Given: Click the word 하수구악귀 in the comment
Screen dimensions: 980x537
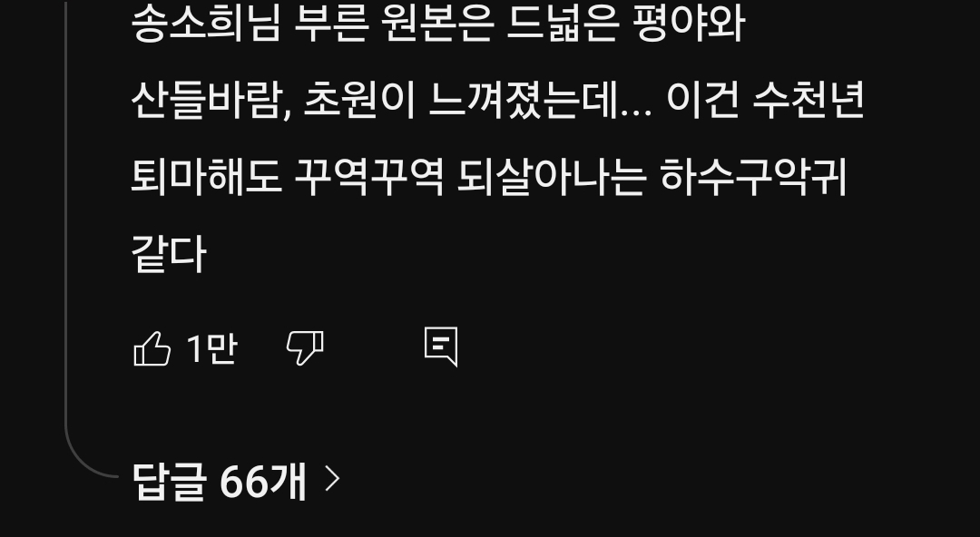Looking at the screenshot, I should click(x=753, y=177).
